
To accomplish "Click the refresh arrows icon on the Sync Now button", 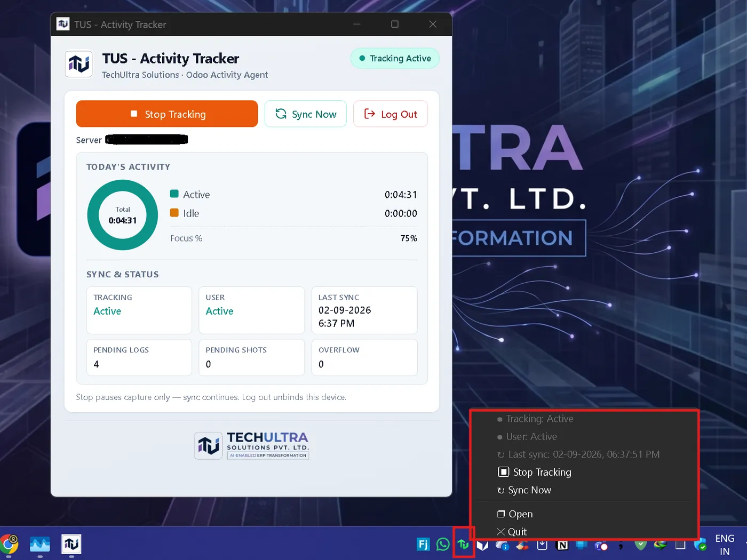I will point(281,114).
